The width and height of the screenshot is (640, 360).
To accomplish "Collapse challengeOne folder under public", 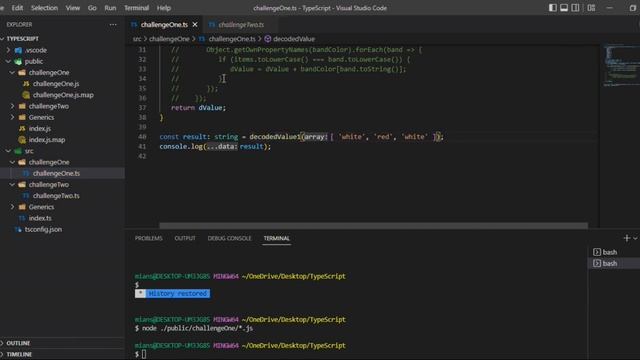I will [x=12, y=72].
